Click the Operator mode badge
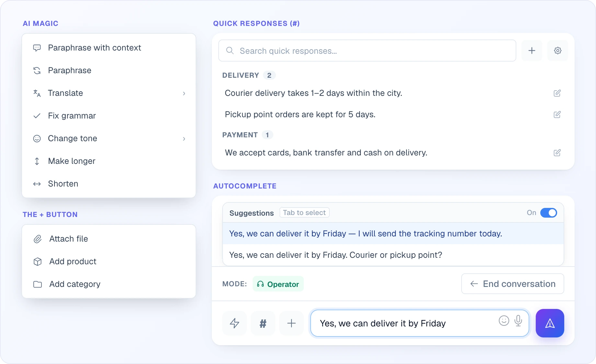This screenshot has width=596, height=364. [278, 284]
